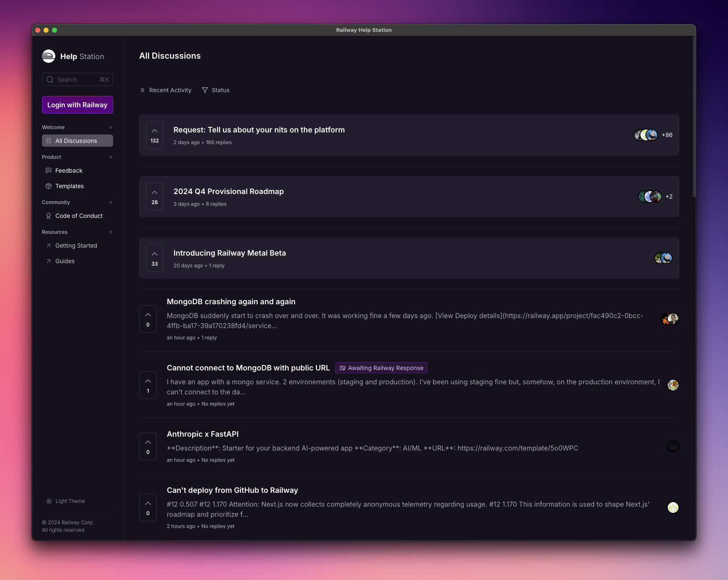
Task: Upvote MongoDB crashing again and again
Action: (148, 319)
